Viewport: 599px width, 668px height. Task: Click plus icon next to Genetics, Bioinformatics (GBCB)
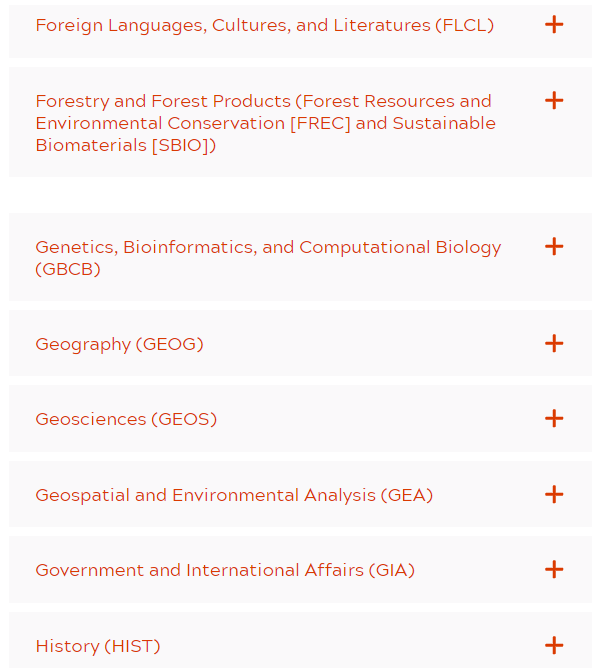click(554, 247)
